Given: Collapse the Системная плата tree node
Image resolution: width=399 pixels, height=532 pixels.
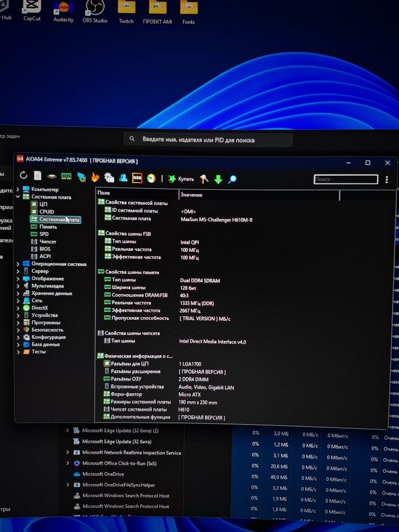Looking at the screenshot, I should coord(18,197).
